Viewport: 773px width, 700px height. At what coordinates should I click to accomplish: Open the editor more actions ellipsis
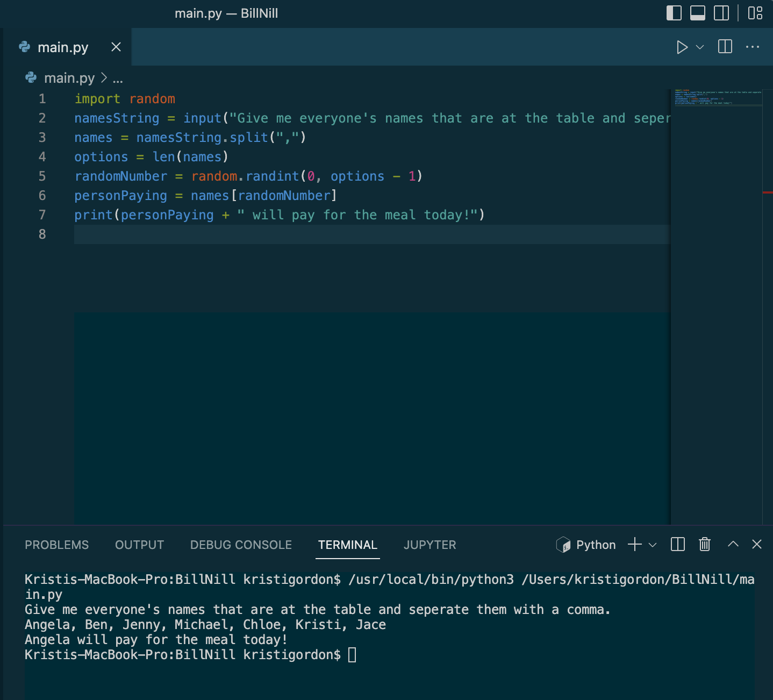pos(752,47)
